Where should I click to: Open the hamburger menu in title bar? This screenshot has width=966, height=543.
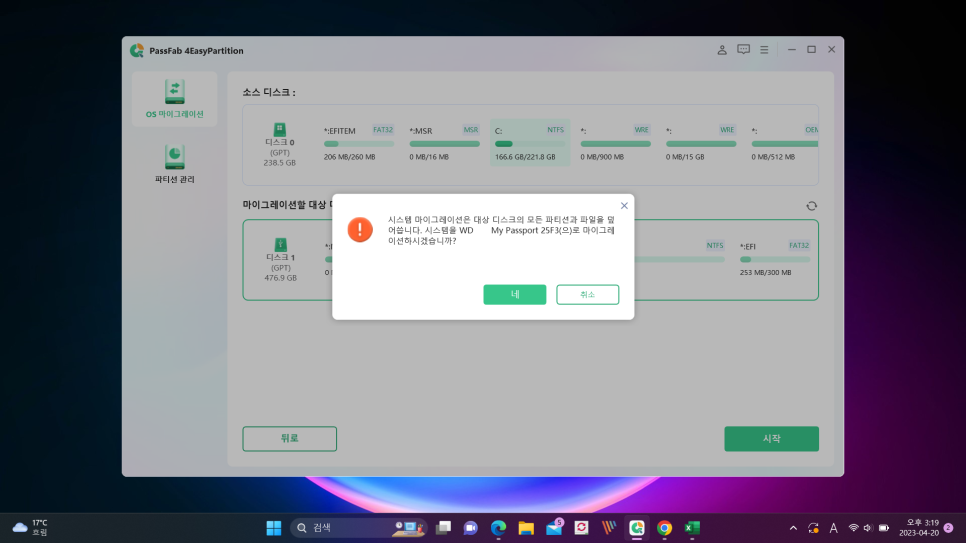click(x=764, y=50)
